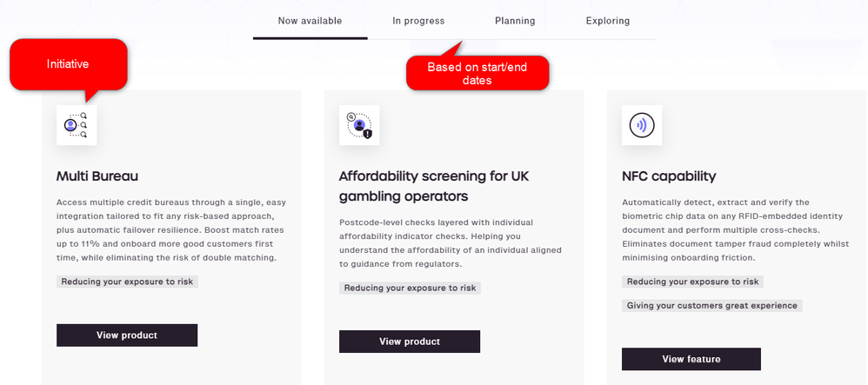Image resolution: width=868 pixels, height=385 pixels.
Task: Open the In progress tab
Action: click(418, 21)
